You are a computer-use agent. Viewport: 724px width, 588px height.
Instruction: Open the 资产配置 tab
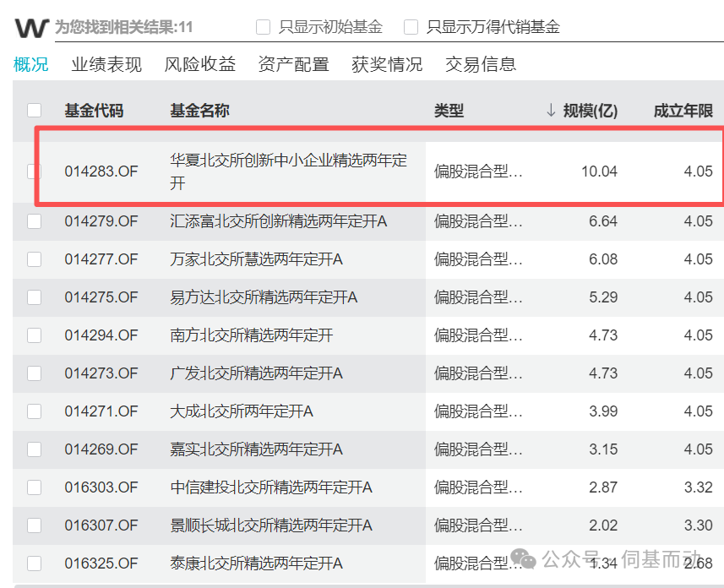click(x=293, y=64)
